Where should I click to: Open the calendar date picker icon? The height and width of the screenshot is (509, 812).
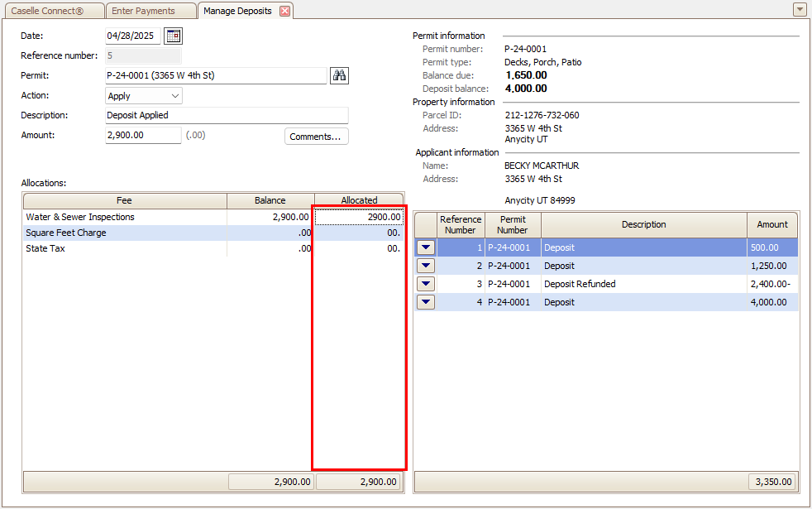[173, 36]
